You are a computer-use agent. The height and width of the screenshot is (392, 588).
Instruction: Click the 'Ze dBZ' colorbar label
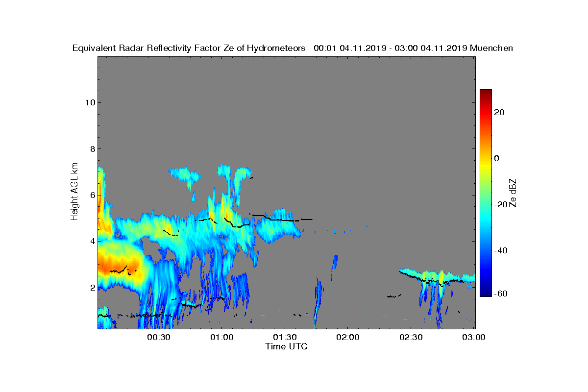513,193
